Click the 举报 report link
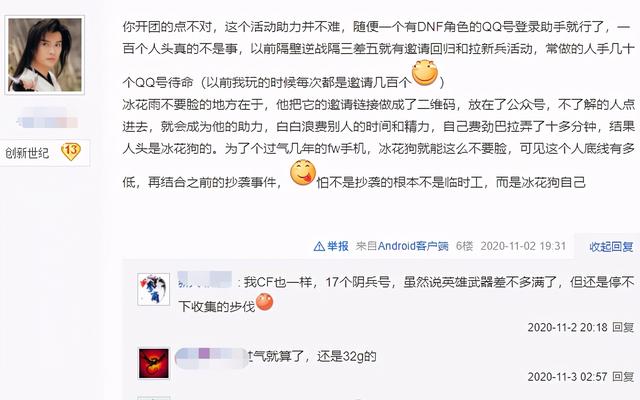This screenshot has width=640, height=400. click(338, 246)
